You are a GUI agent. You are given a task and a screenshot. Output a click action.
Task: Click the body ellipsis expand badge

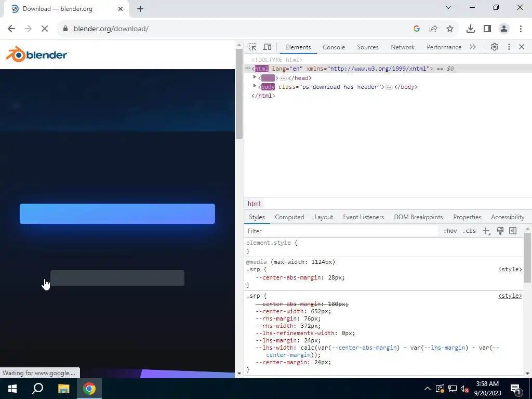[x=389, y=87]
